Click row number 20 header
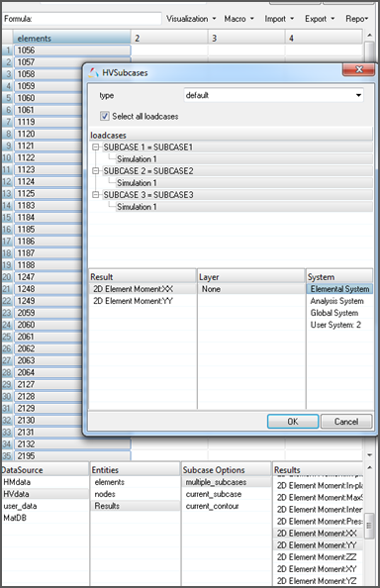 tap(7, 277)
